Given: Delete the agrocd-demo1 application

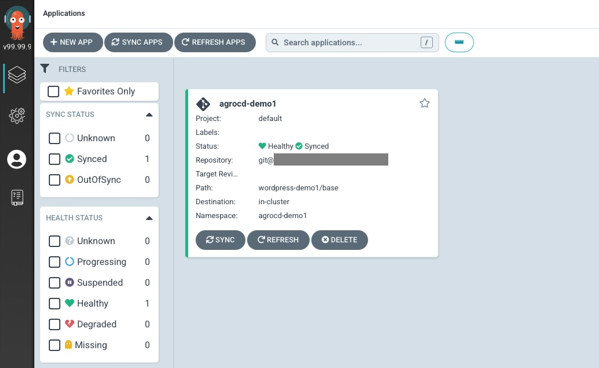Looking at the screenshot, I should click(340, 240).
